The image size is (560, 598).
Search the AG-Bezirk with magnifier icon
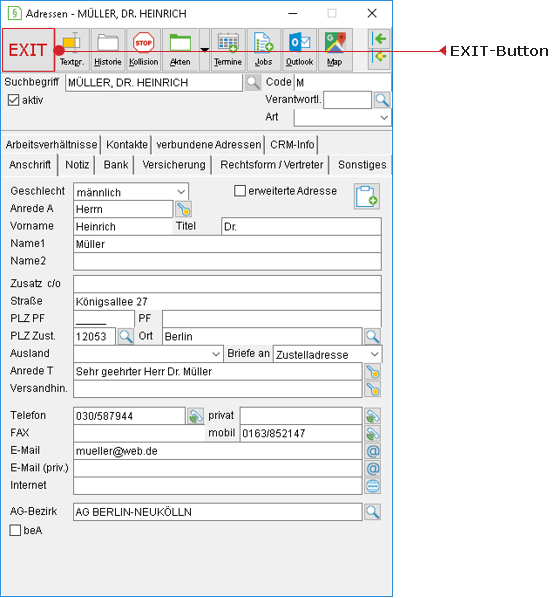point(372,512)
